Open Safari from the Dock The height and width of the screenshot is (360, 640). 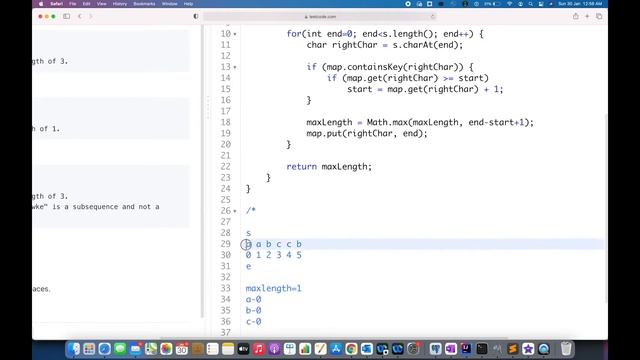[104, 349]
